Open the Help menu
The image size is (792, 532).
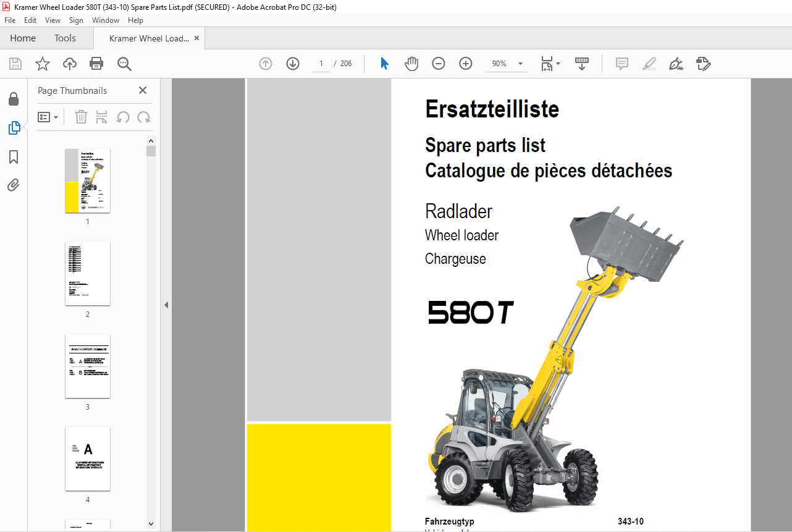135,20
